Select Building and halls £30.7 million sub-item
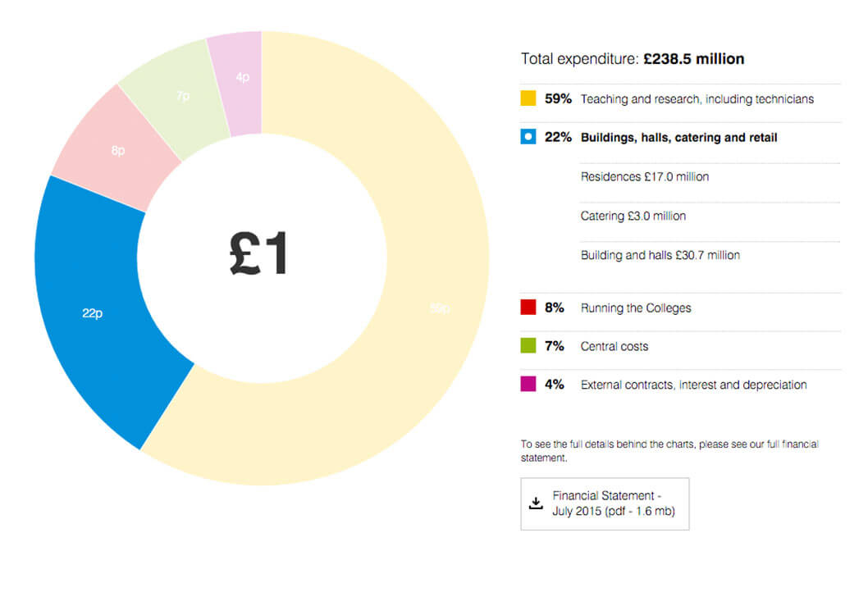Image resolution: width=868 pixels, height=597 pixels. (660, 255)
